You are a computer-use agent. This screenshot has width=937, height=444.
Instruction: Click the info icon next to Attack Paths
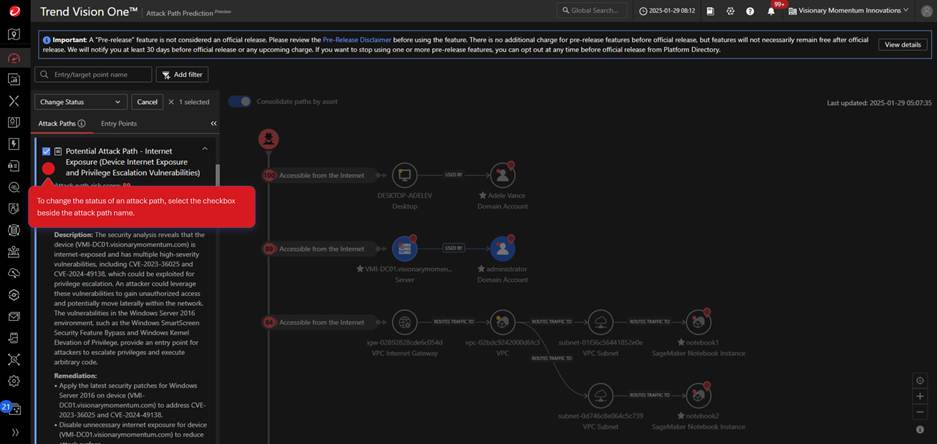pyautogui.click(x=82, y=124)
